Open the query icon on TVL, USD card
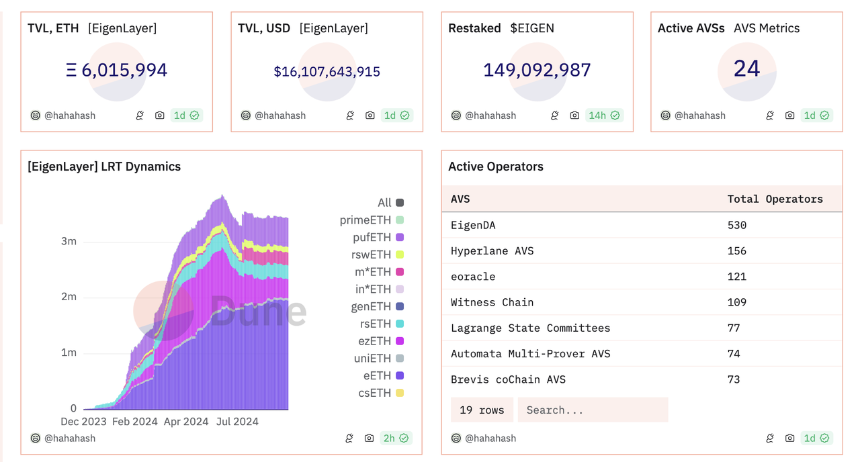Image resolution: width=860 pixels, height=462 pixels. [350, 115]
